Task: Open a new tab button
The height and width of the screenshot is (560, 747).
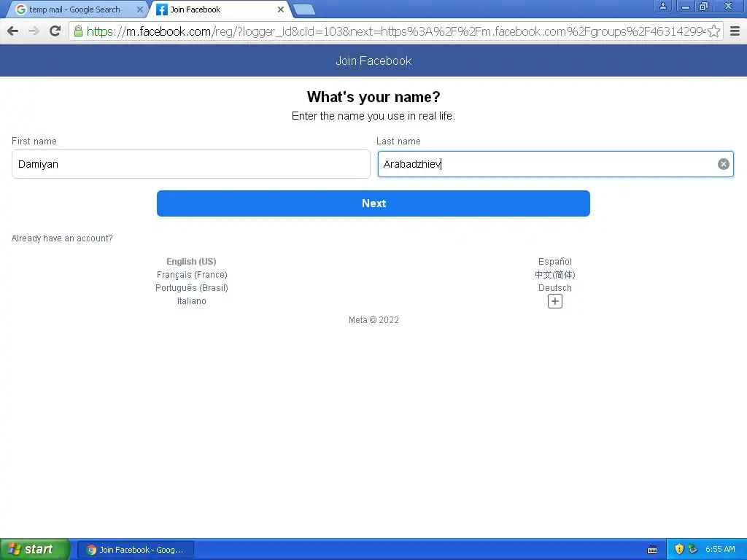Action: [304, 9]
